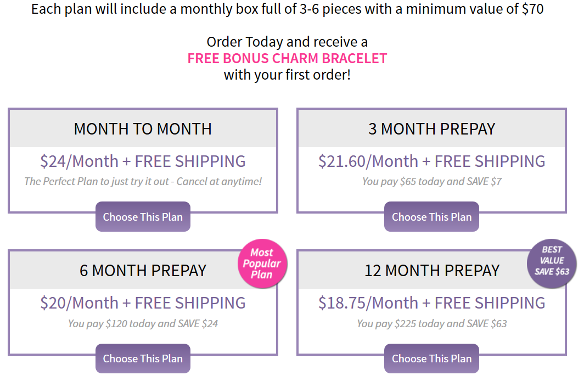The height and width of the screenshot is (392, 584).
Task: Choose the Month to Month plan button
Action: point(143,216)
